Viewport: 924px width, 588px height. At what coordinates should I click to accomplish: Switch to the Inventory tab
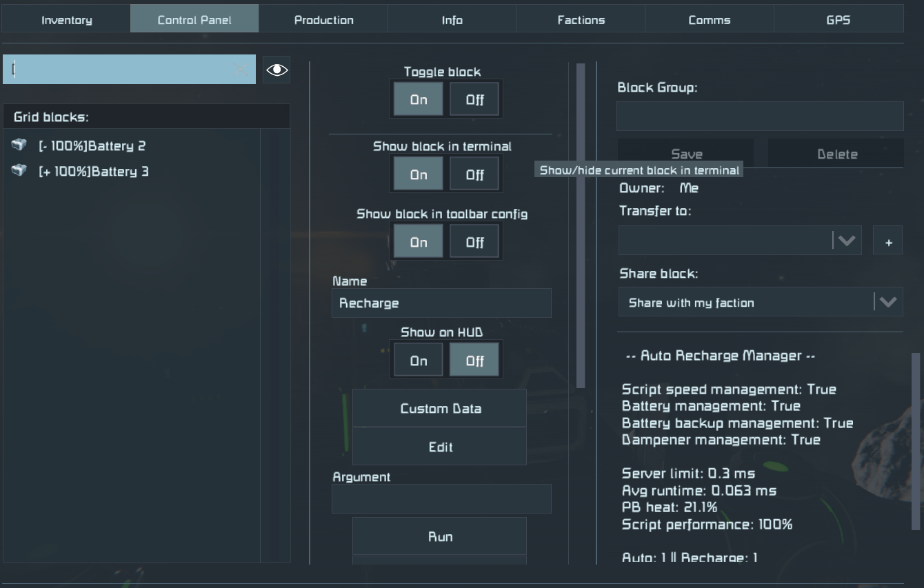point(66,20)
